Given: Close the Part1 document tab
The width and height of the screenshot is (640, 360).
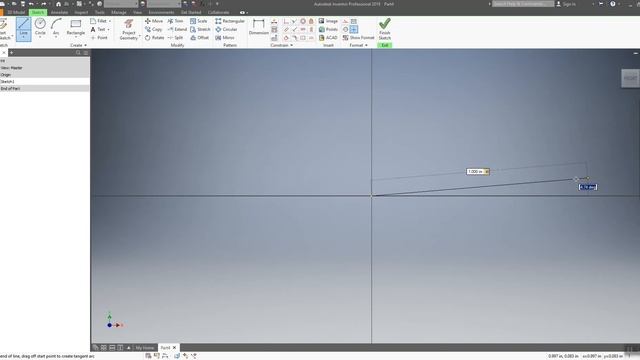Looking at the screenshot, I should pyautogui.click(x=175, y=348).
